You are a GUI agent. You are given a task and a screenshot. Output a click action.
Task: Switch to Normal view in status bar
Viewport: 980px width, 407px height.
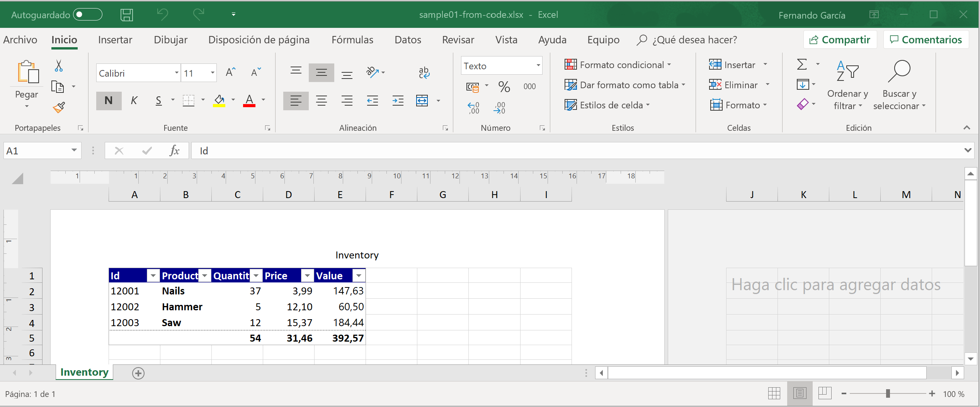point(774,393)
